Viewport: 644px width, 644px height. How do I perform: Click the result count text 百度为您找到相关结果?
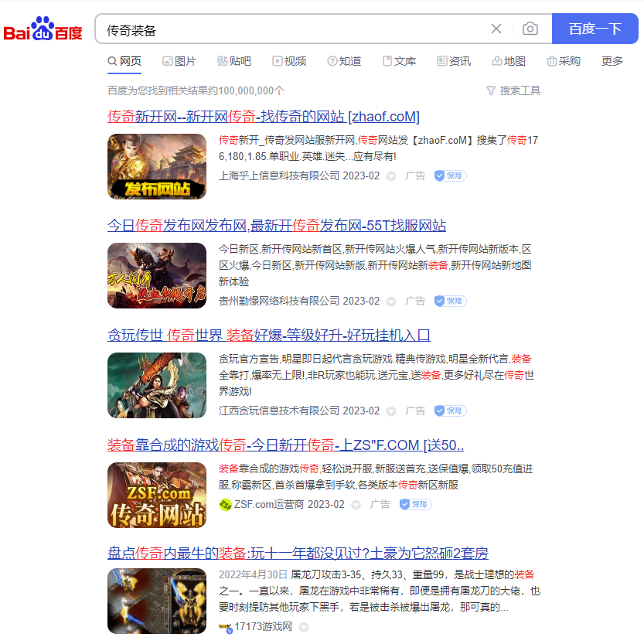coord(196,90)
